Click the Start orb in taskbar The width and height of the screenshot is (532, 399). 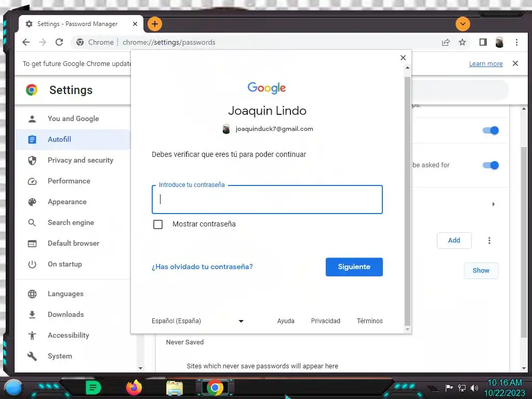pyautogui.click(x=14, y=388)
